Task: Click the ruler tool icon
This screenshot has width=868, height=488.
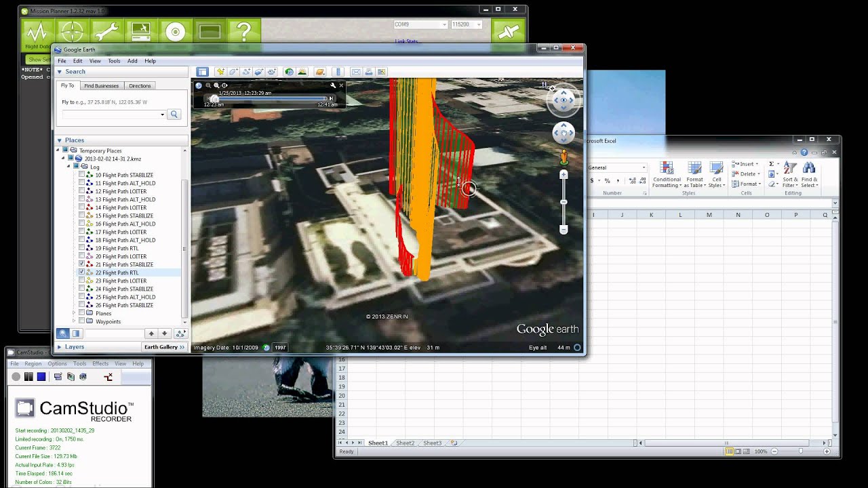Action: coord(338,72)
